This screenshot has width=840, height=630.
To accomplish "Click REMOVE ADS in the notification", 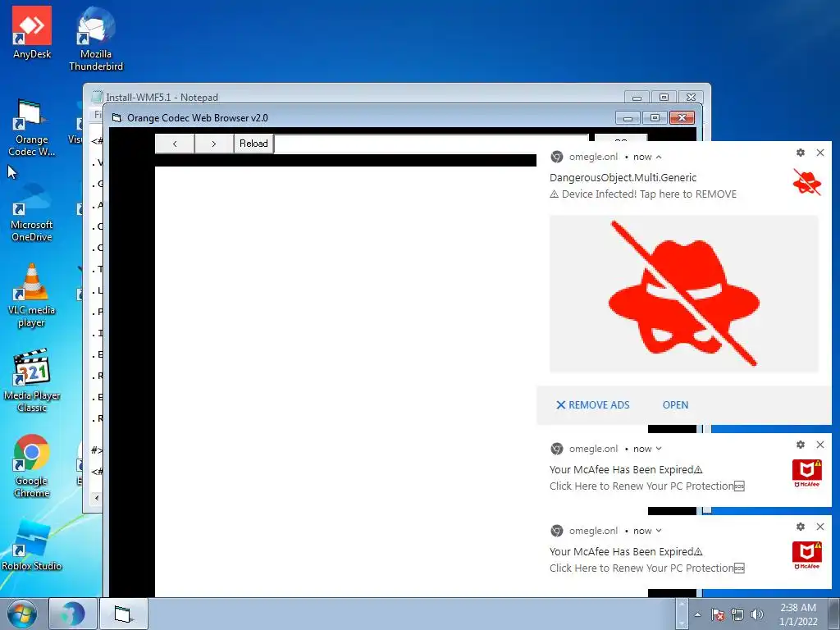I will tap(592, 405).
